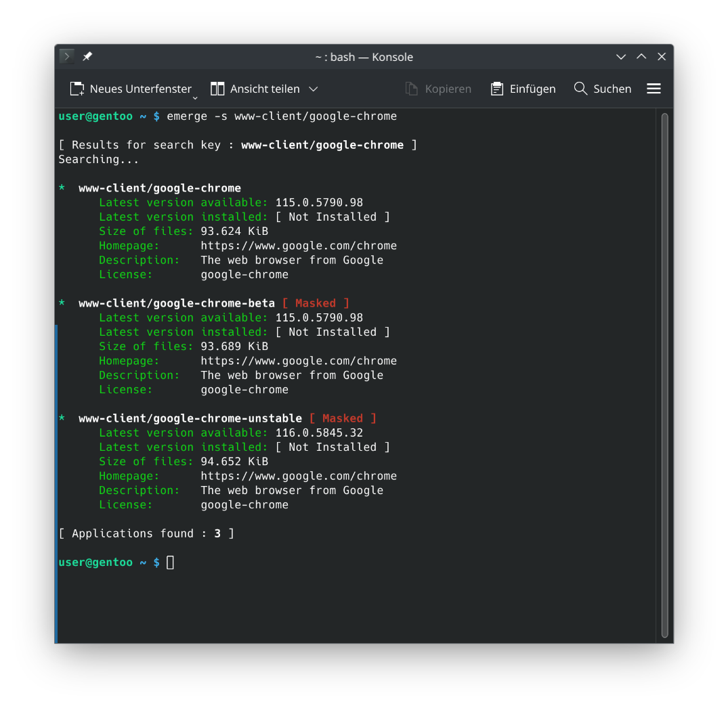Image resolution: width=728 pixels, height=708 pixels.
Task: Open the terminal app icon in title bar
Action: (x=67, y=57)
